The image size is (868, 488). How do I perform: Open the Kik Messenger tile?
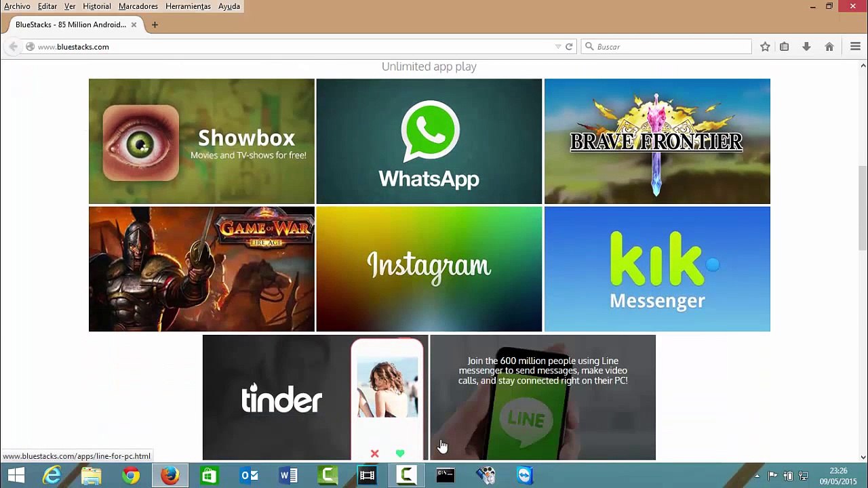(657, 269)
